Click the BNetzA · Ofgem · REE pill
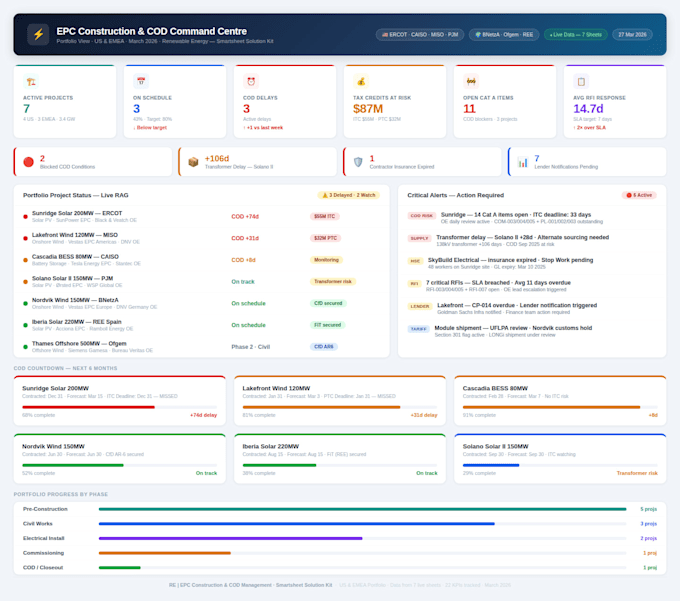The image size is (680, 601). click(504, 35)
